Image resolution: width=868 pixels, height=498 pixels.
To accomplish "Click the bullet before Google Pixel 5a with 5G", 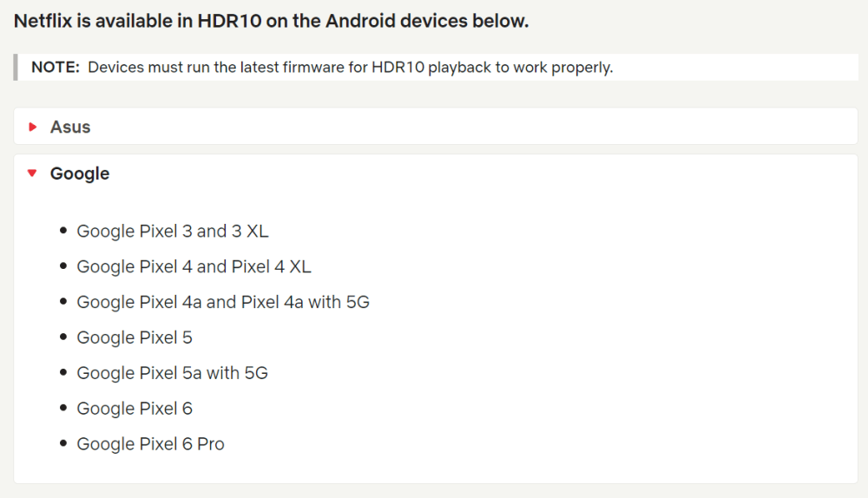I will click(63, 374).
